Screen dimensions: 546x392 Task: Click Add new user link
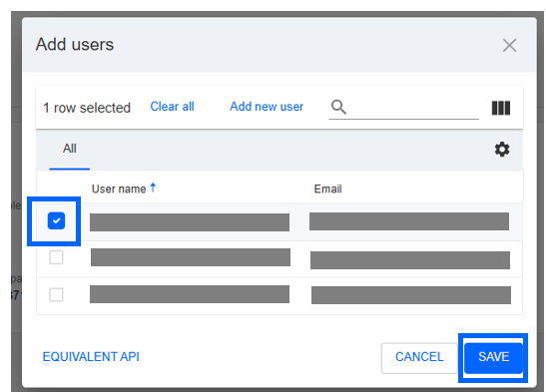(x=267, y=107)
